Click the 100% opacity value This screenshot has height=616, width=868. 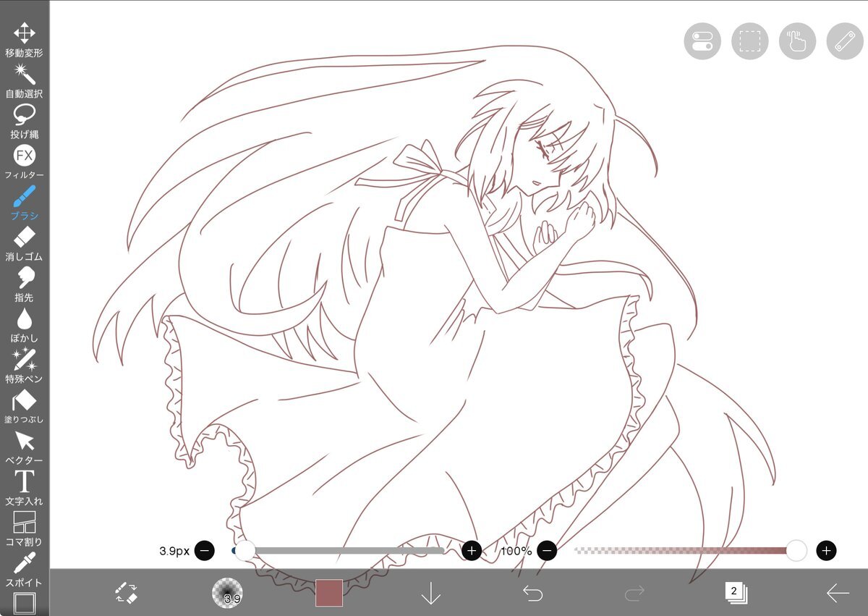(516, 551)
